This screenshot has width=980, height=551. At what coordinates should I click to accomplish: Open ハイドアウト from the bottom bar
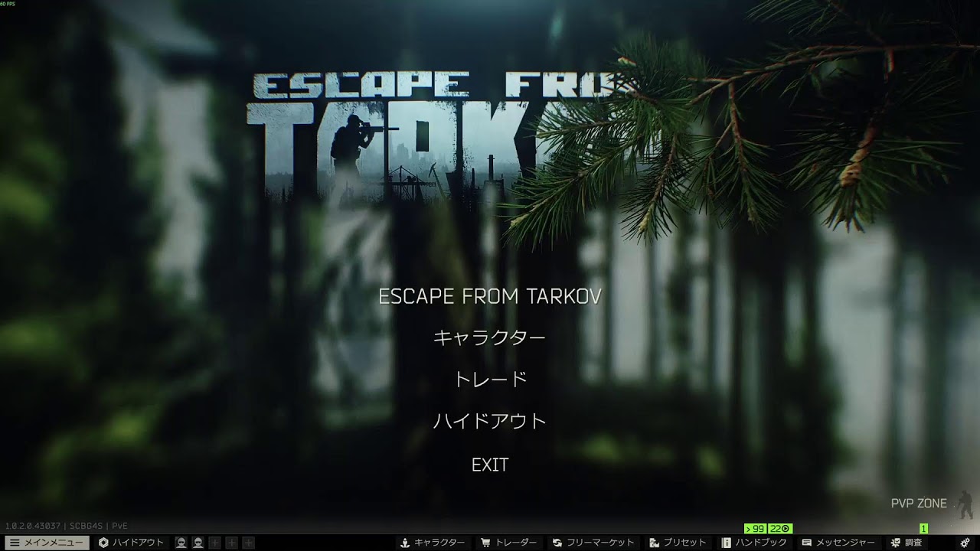(x=131, y=543)
